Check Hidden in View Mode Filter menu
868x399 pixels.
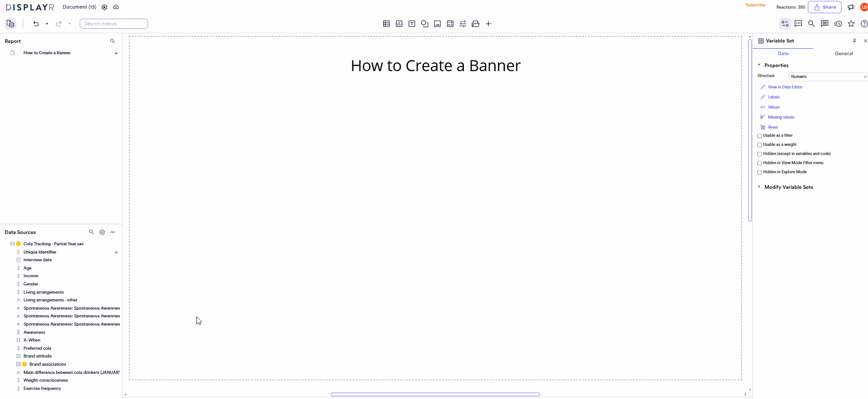760,163
